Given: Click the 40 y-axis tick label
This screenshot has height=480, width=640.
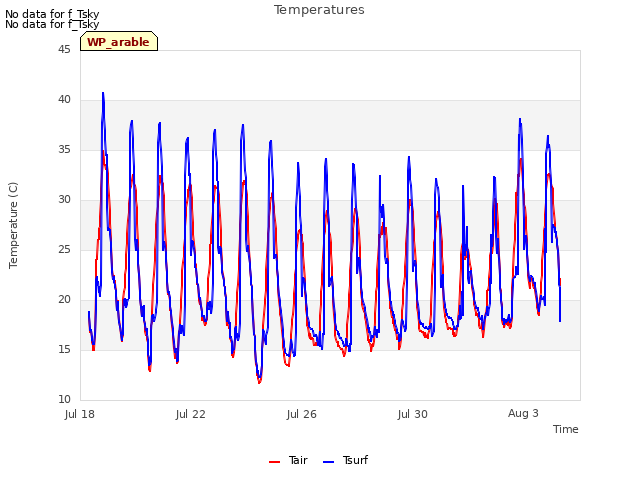Looking at the screenshot, I should (x=64, y=100).
